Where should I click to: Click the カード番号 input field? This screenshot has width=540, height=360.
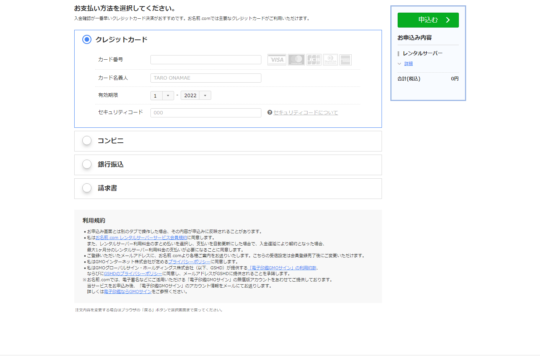[x=206, y=60]
